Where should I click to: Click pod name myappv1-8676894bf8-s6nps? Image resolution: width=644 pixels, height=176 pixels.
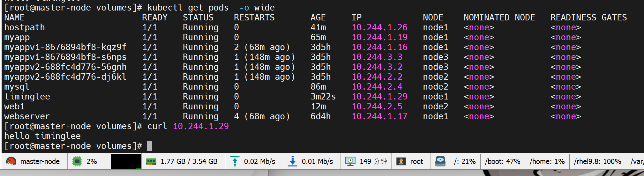tap(65, 57)
